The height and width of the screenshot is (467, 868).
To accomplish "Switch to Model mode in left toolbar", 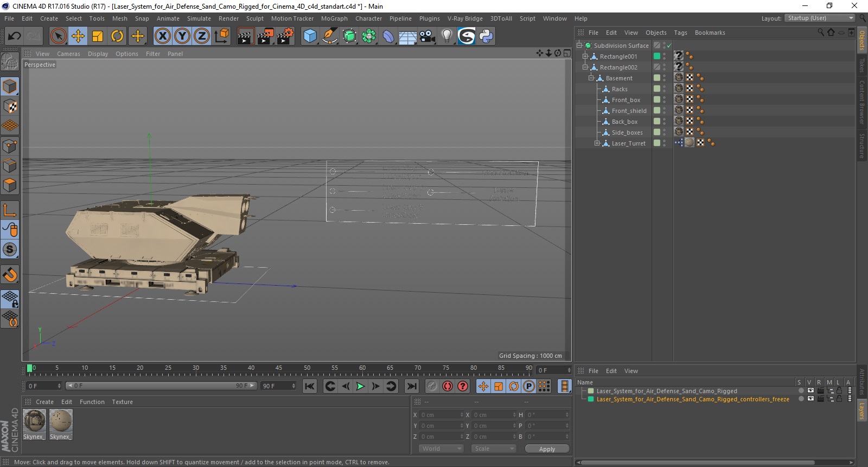I will [x=10, y=87].
